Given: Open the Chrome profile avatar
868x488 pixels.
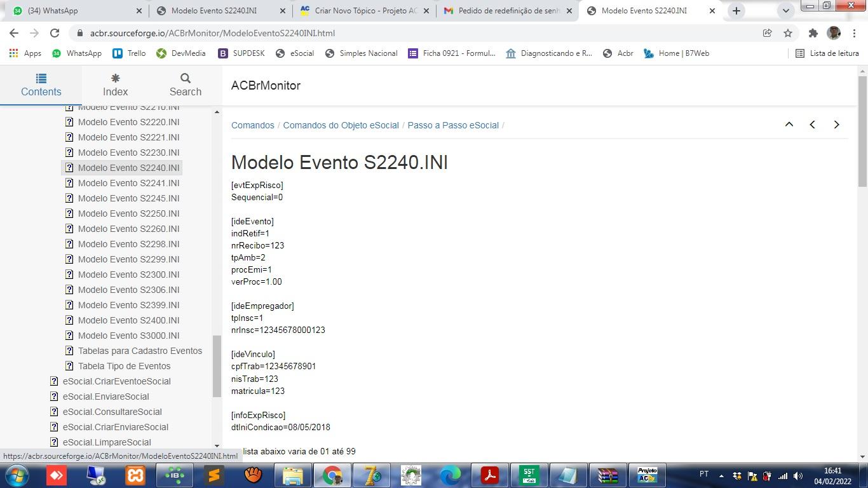Looking at the screenshot, I should 834,33.
